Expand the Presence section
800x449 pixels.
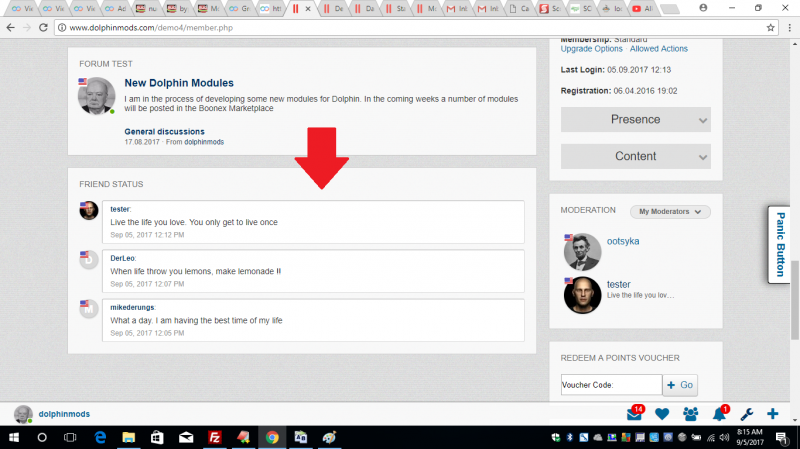point(635,119)
